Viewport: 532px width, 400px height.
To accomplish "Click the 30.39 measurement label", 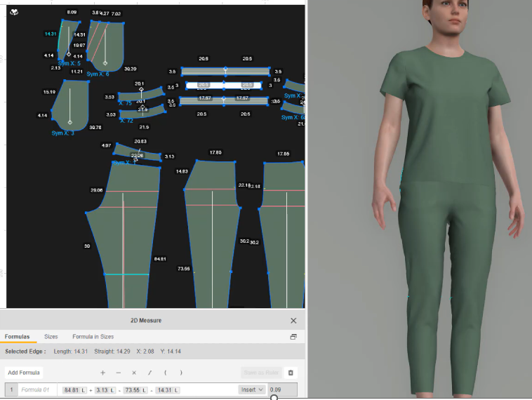I will pyautogui.click(x=131, y=69).
